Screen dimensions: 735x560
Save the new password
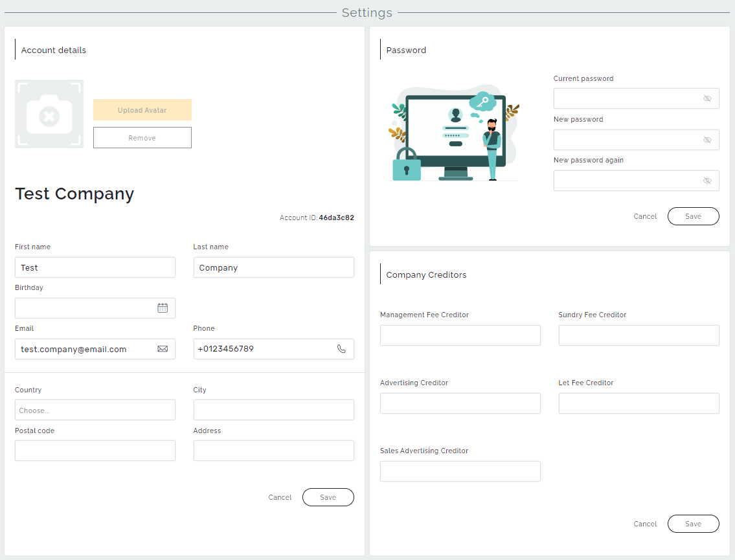pyautogui.click(x=694, y=216)
